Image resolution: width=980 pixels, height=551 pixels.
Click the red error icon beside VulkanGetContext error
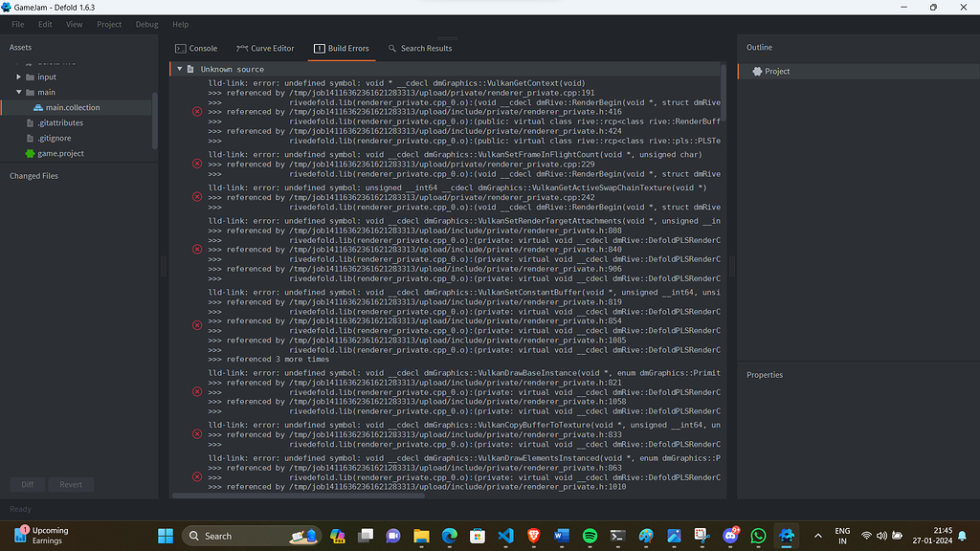(196, 112)
